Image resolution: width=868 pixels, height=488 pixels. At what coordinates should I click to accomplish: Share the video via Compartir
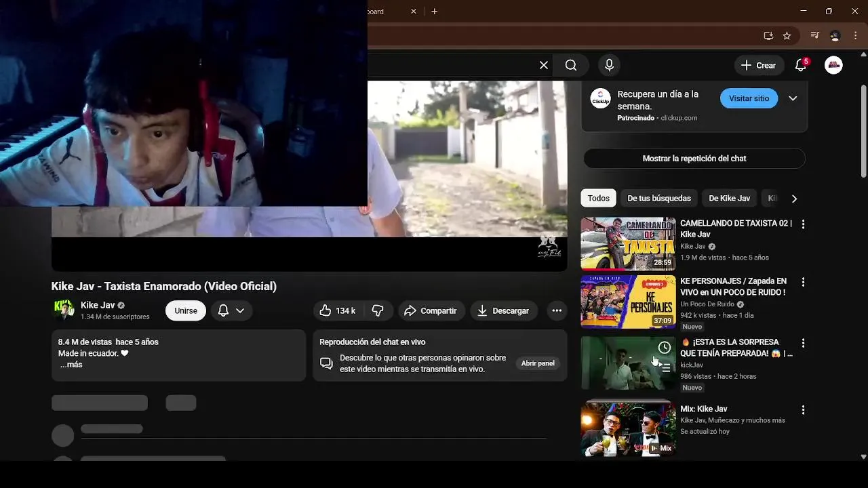[431, 310]
